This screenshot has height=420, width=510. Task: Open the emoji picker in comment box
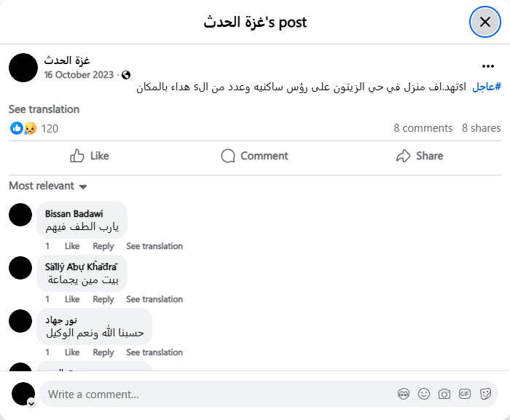coord(424,394)
